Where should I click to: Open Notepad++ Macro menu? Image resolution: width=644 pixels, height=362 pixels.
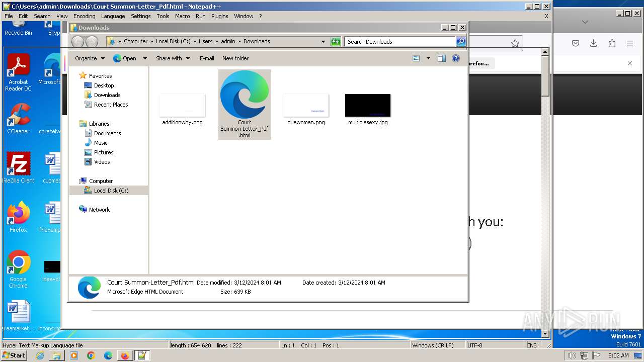tap(182, 16)
